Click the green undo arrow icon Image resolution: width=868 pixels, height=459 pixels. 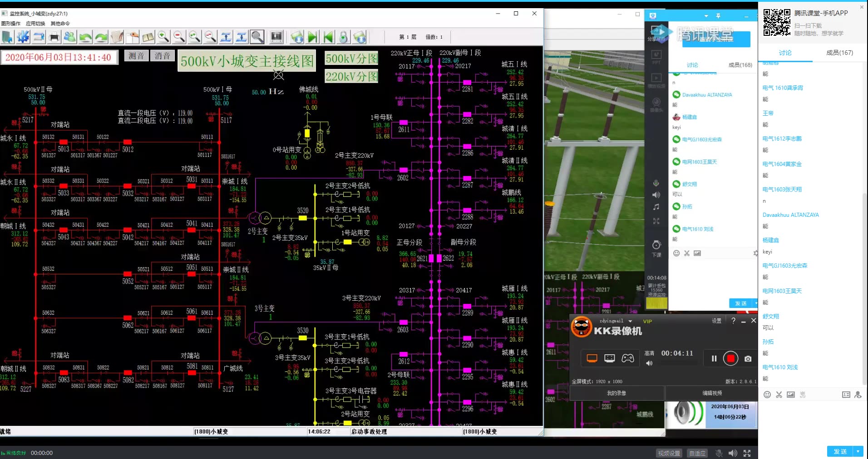(x=85, y=37)
